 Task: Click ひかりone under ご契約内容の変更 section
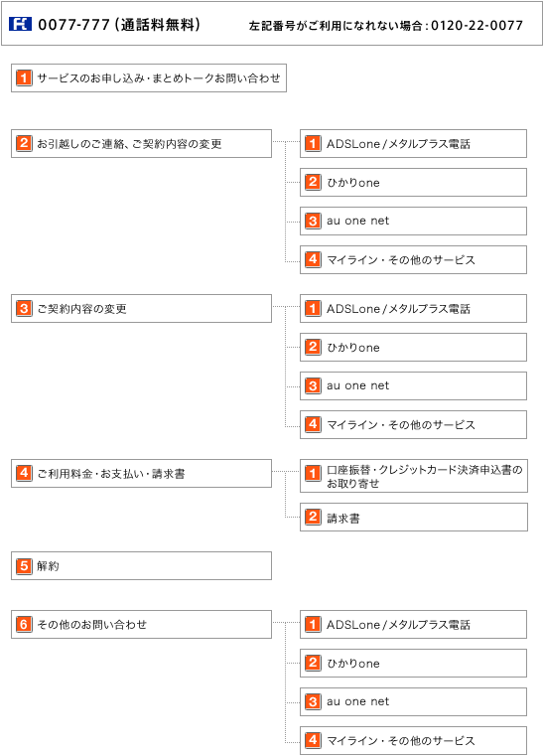tap(413, 347)
